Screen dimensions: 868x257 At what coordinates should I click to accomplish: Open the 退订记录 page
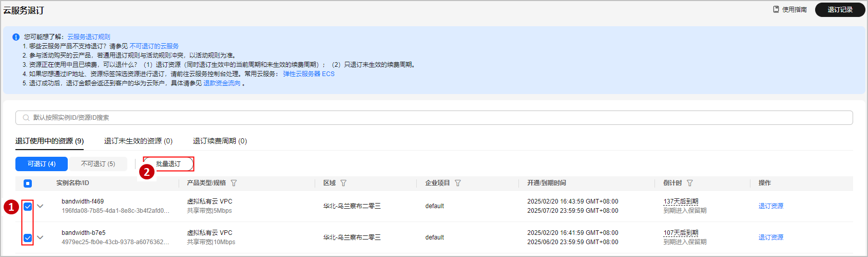(x=840, y=10)
